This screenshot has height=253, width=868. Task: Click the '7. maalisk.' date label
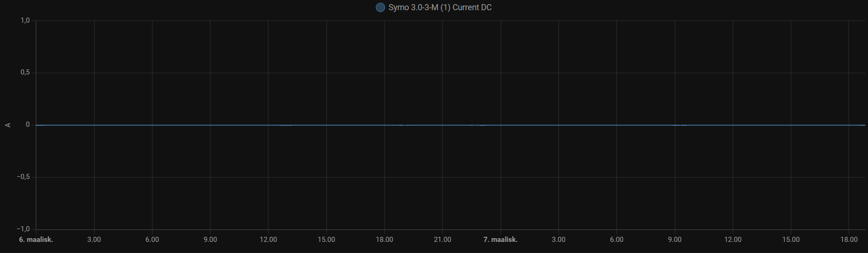tap(501, 240)
